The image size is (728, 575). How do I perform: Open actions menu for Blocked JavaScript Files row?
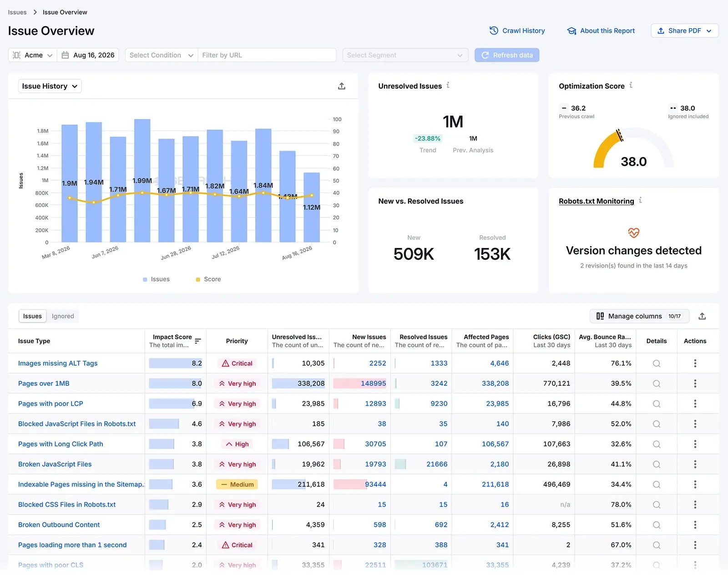point(695,424)
